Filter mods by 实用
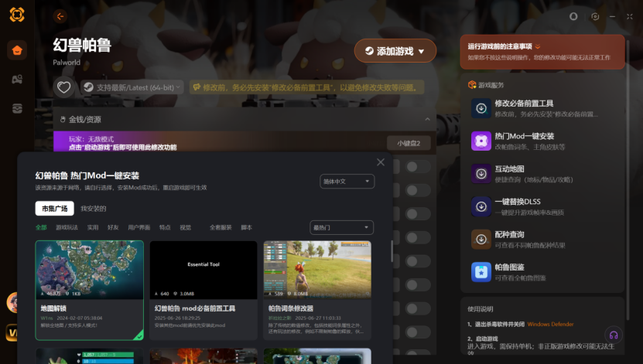Image resolution: width=643 pixels, height=364 pixels. 93,227
